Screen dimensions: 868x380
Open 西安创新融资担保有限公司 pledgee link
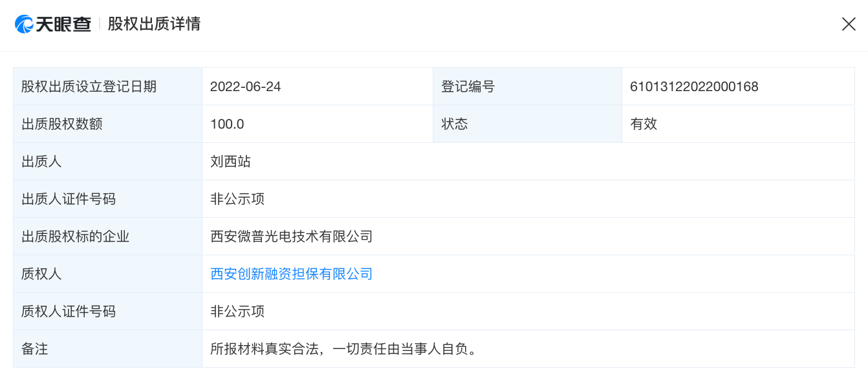(292, 274)
